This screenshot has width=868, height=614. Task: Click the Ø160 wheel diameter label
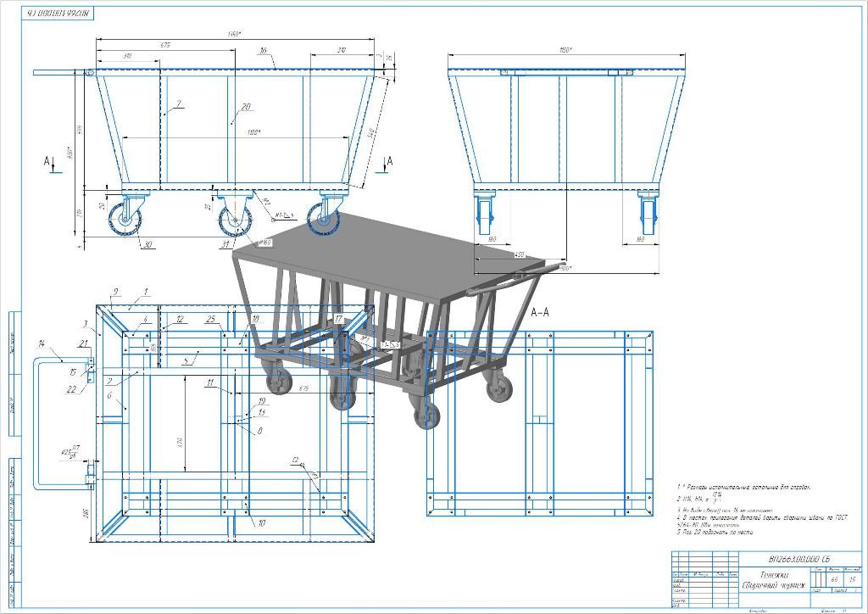(x=264, y=243)
